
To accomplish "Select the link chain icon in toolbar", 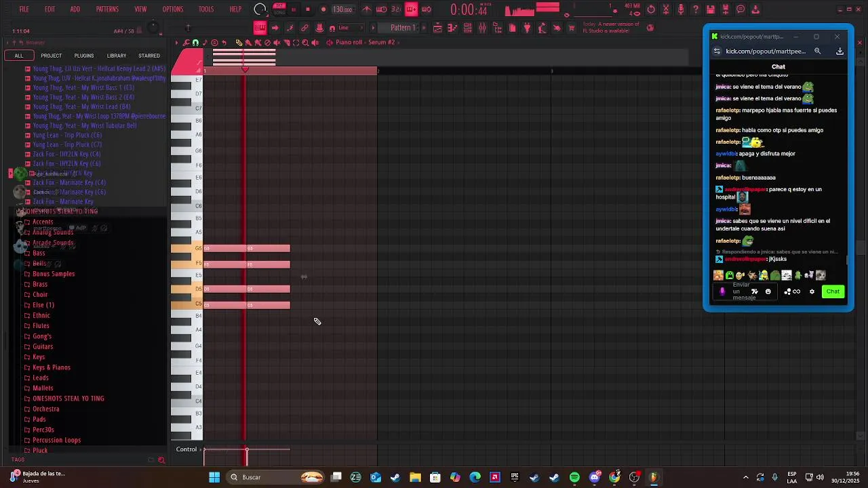I will click(x=304, y=28).
